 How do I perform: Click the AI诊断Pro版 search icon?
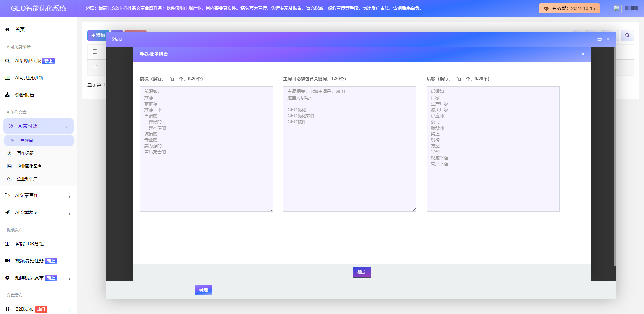(x=7, y=61)
